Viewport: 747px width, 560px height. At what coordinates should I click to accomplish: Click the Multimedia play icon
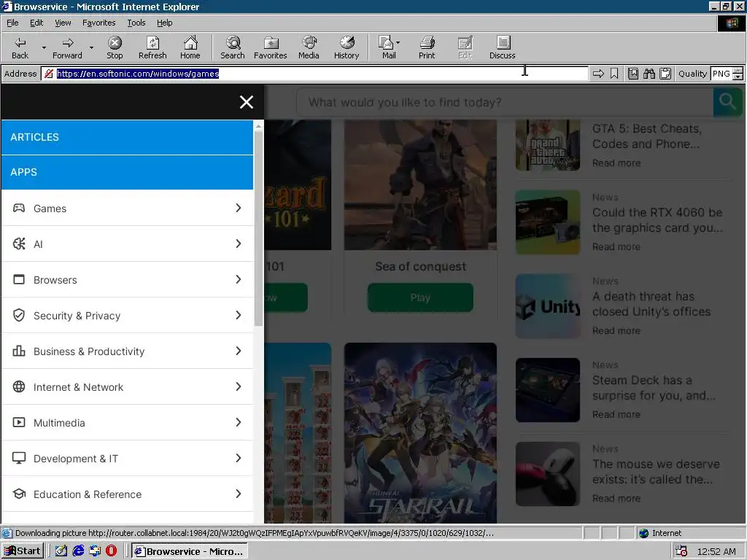pyautogui.click(x=19, y=422)
